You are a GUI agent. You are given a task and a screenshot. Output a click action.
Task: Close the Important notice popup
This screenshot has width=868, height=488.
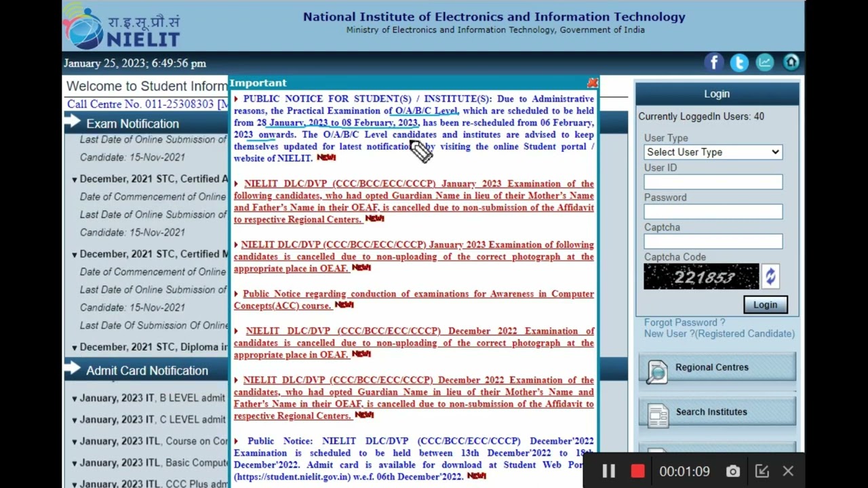(x=592, y=83)
